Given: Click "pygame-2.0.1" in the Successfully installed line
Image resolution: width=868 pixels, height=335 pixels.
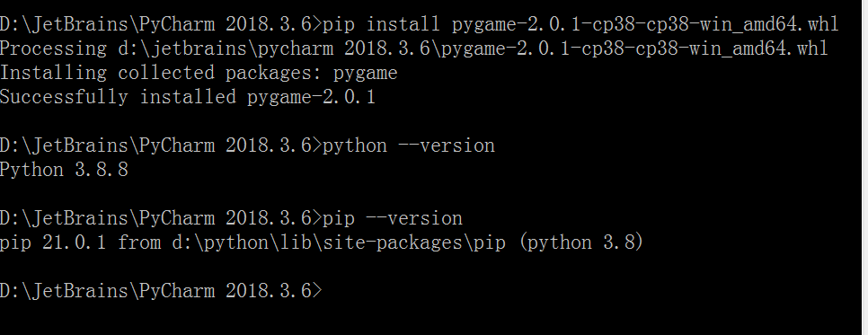Looking at the screenshot, I should pos(312,98).
